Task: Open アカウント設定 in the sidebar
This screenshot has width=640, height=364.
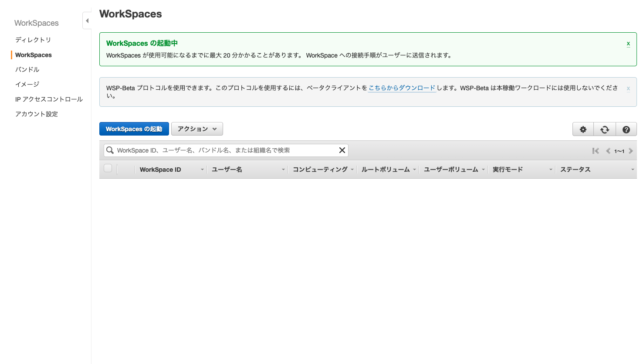Action: click(x=36, y=114)
